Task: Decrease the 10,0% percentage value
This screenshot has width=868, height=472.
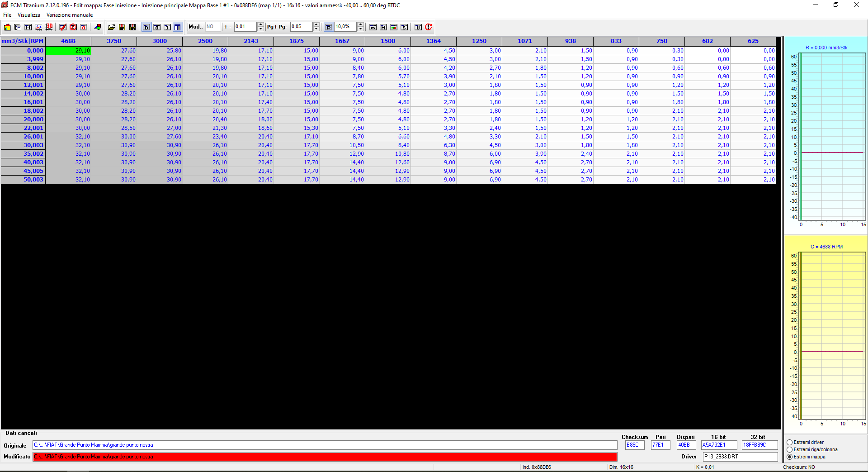Action: (360, 29)
